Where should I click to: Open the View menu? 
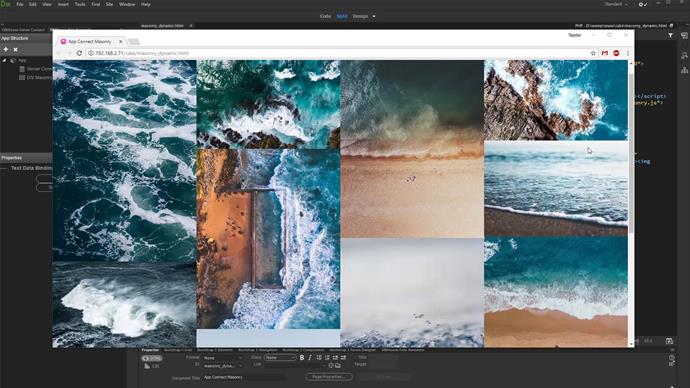tap(47, 4)
